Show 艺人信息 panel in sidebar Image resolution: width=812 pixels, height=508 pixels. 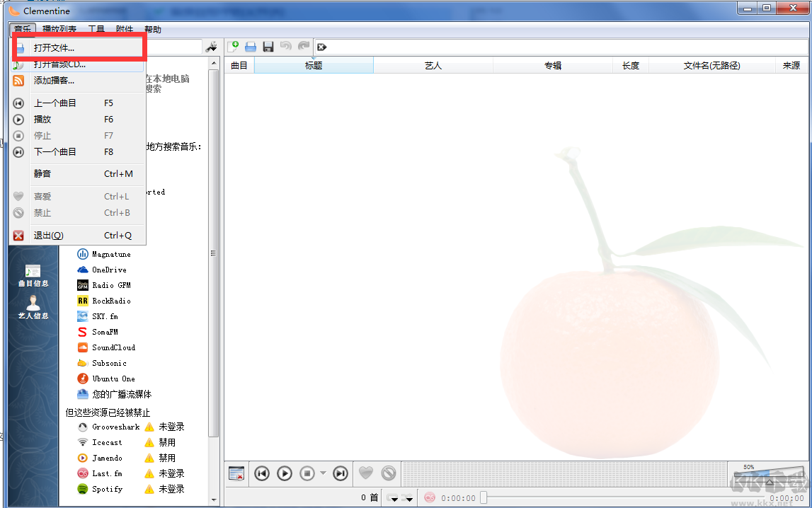[32, 309]
